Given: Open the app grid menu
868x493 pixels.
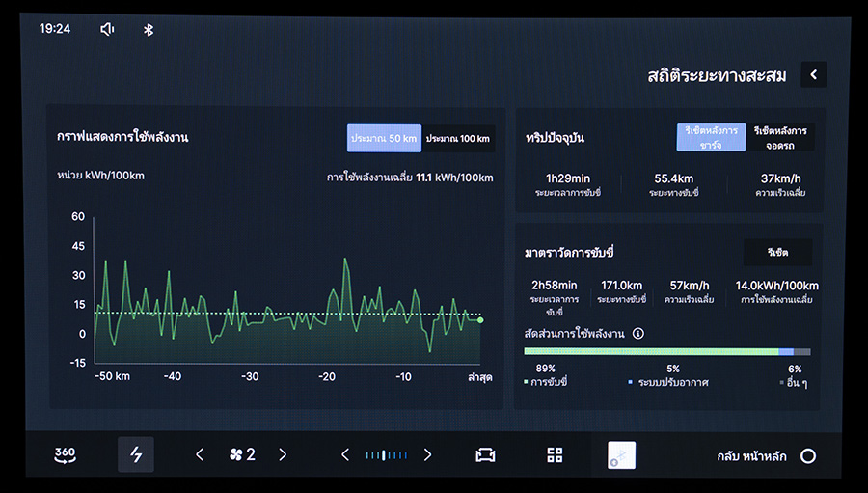Looking at the screenshot, I should tap(555, 455).
